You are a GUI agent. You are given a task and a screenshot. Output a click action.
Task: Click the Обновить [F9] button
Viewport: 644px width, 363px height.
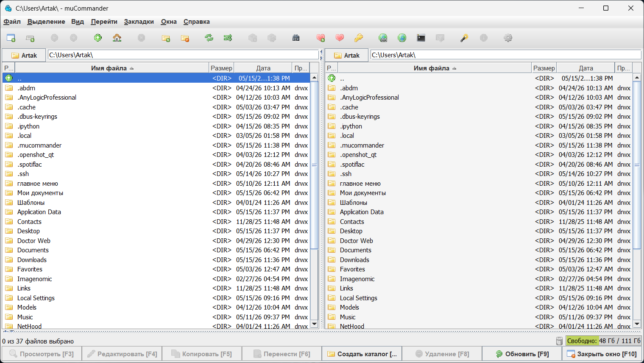pos(522,354)
